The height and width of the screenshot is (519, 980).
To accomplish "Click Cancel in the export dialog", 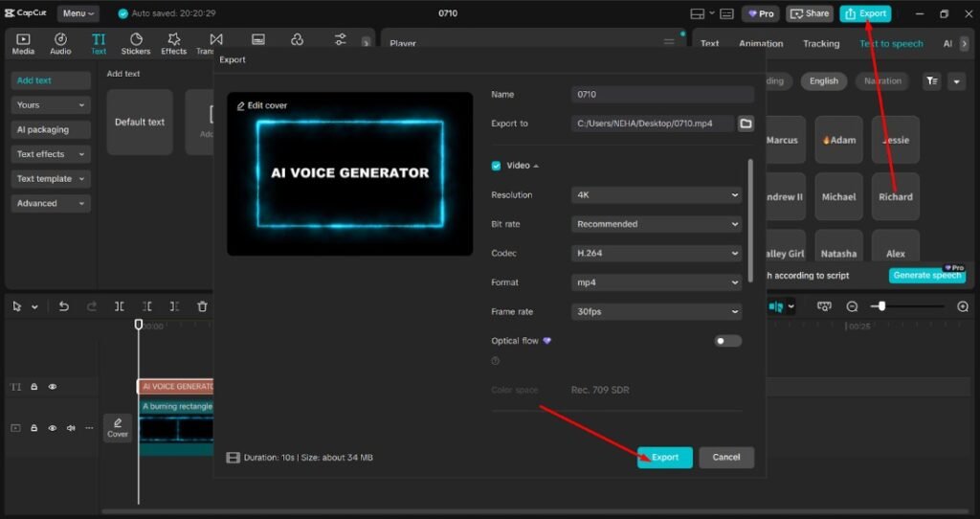I will pos(725,458).
